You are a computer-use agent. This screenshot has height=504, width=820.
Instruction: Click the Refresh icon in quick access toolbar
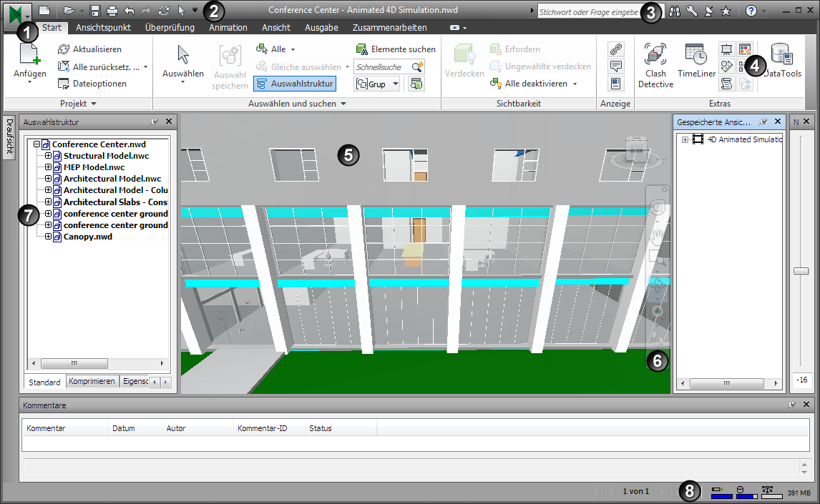click(x=164, y=11)
